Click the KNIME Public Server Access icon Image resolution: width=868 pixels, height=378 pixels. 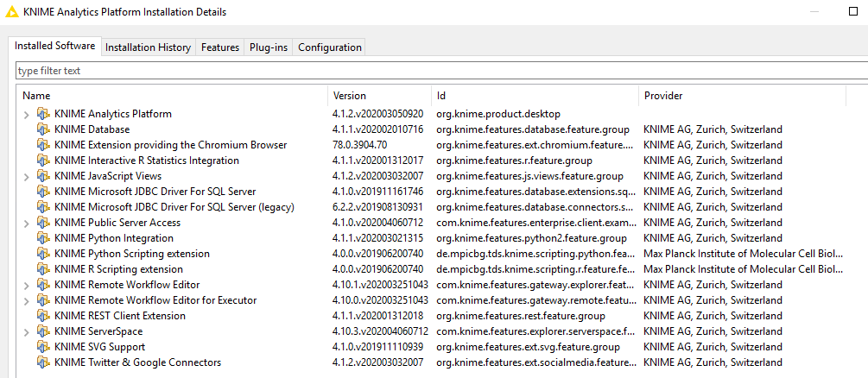coord(43,223)
